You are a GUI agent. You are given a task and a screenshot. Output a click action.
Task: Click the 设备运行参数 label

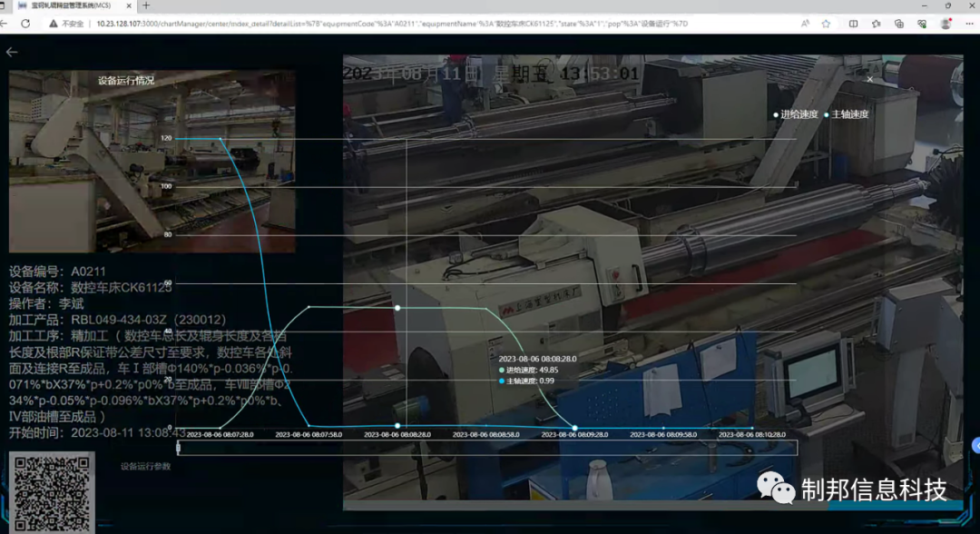(146, 467)
